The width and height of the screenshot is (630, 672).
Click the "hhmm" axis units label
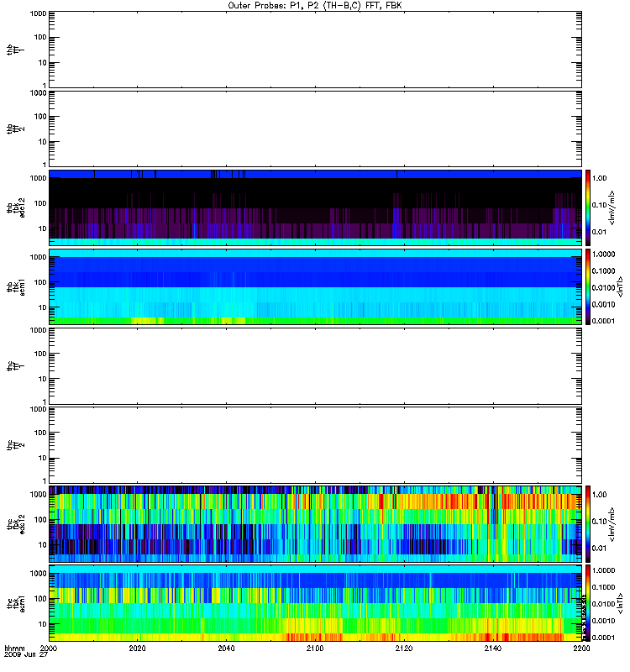pos(14,648)
